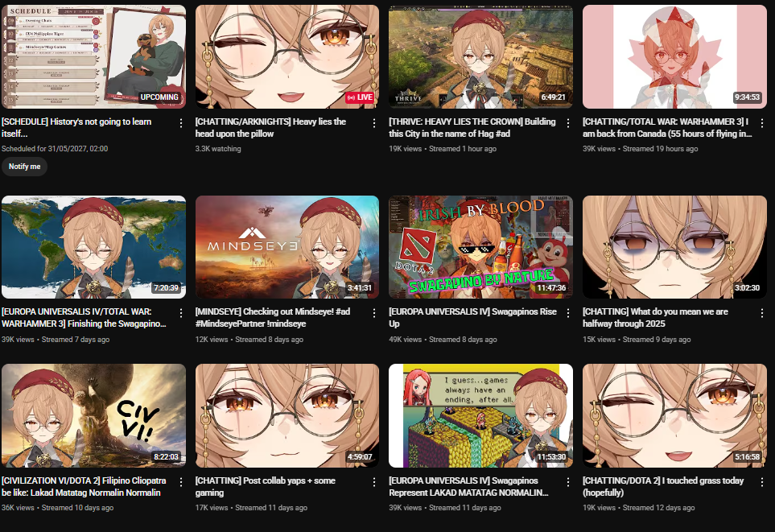Open the options menu for the SCHEDULE video
The image size is (775, 532).
coord(181,123)
